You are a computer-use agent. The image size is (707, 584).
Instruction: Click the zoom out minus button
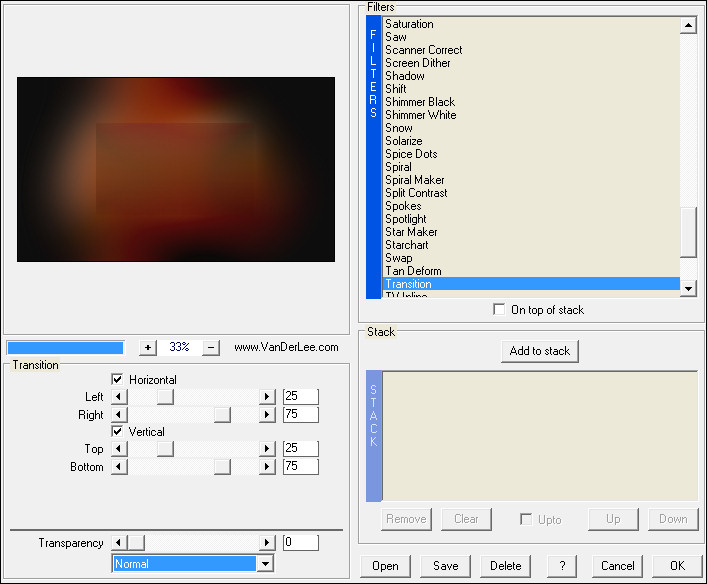[x=211, y=348]
